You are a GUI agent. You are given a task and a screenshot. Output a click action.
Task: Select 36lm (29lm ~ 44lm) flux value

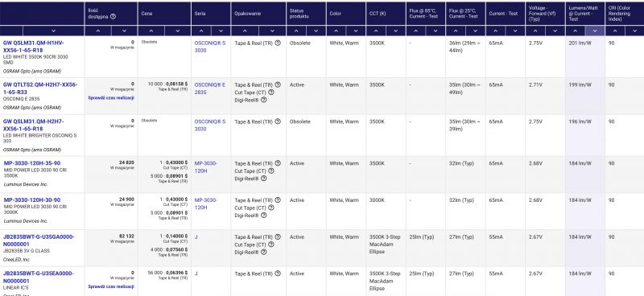465,47
